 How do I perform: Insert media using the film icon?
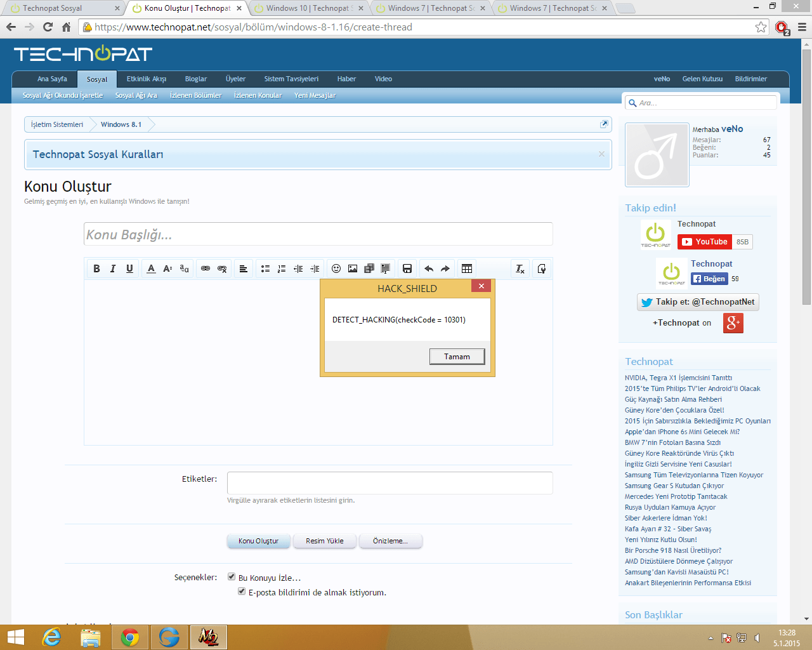tap(369, 269)
